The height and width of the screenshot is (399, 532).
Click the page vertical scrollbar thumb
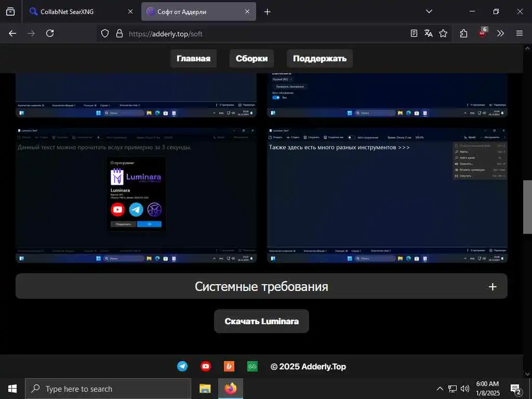coord(527,207)
